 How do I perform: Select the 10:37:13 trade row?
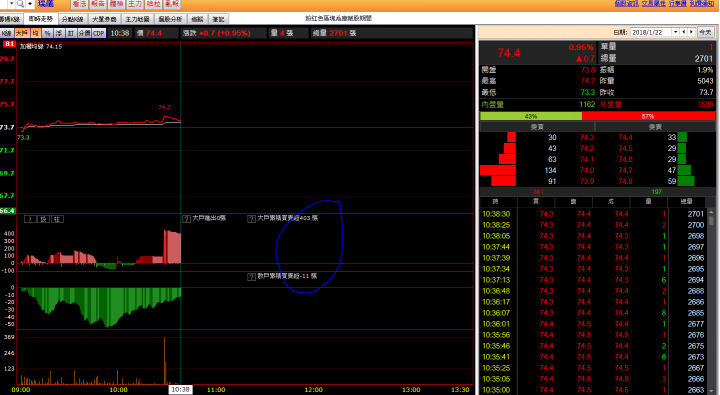pos(594,280)
